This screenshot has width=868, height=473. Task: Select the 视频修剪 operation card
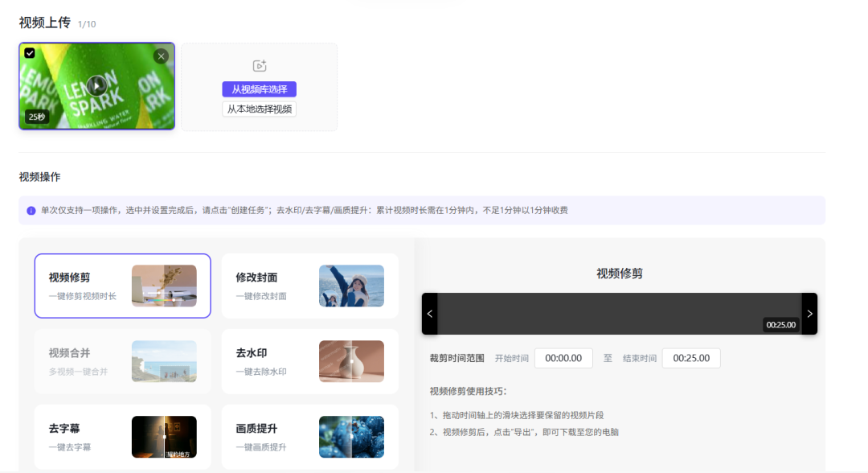tap(122, 286)
